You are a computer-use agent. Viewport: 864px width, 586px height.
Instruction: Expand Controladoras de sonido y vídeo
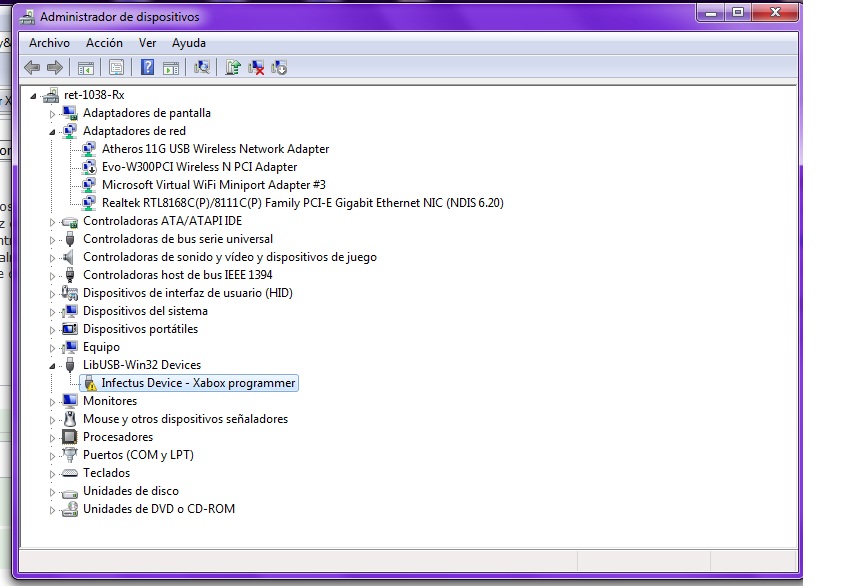(x=52, y=258)
